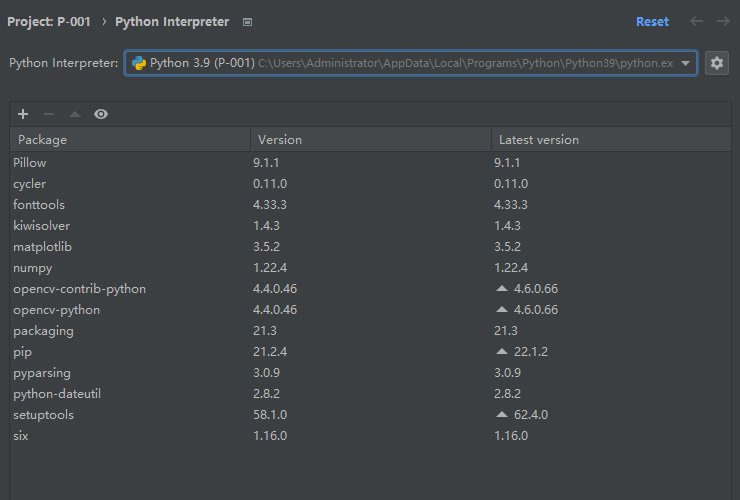The image size is (740, 500).
Task: Click setuptools installed version 58.1.0
Action: [x=270, y=415]
